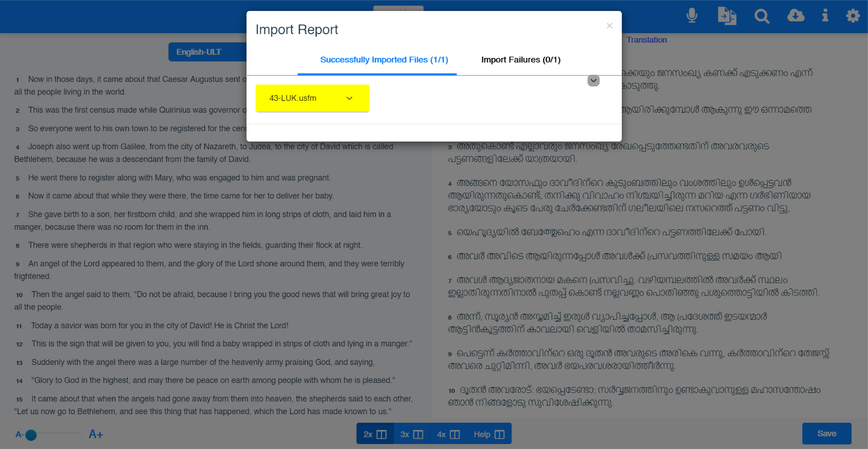Open the info icon in the header
This screenshot has width=868, height=449.
pos(825,16)
